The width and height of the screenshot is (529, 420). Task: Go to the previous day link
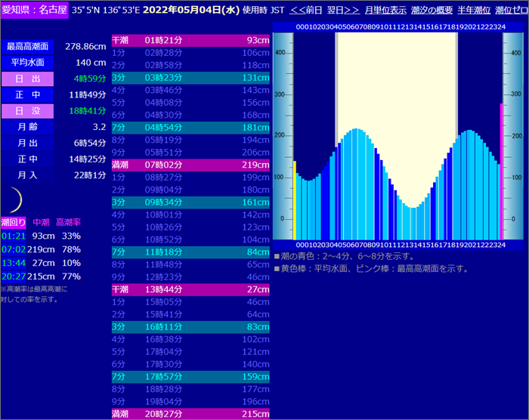pos(306,10)
